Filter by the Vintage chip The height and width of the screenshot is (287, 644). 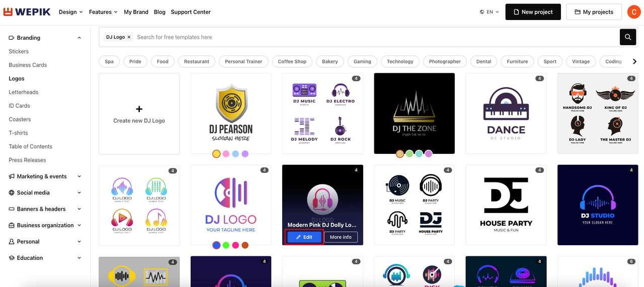581,61
